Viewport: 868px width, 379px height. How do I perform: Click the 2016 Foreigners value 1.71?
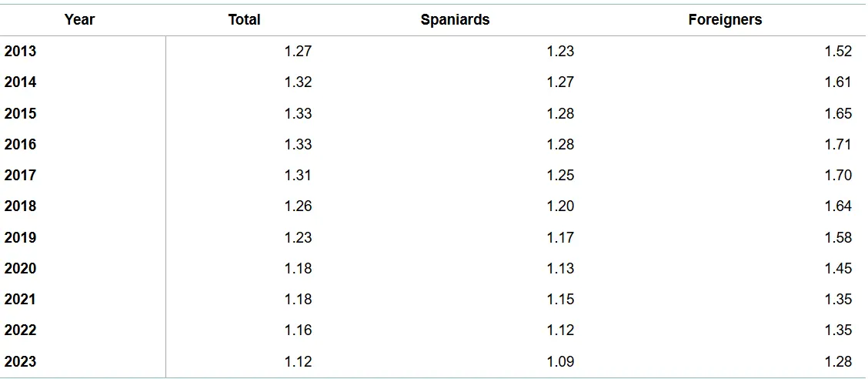[838, 145]
